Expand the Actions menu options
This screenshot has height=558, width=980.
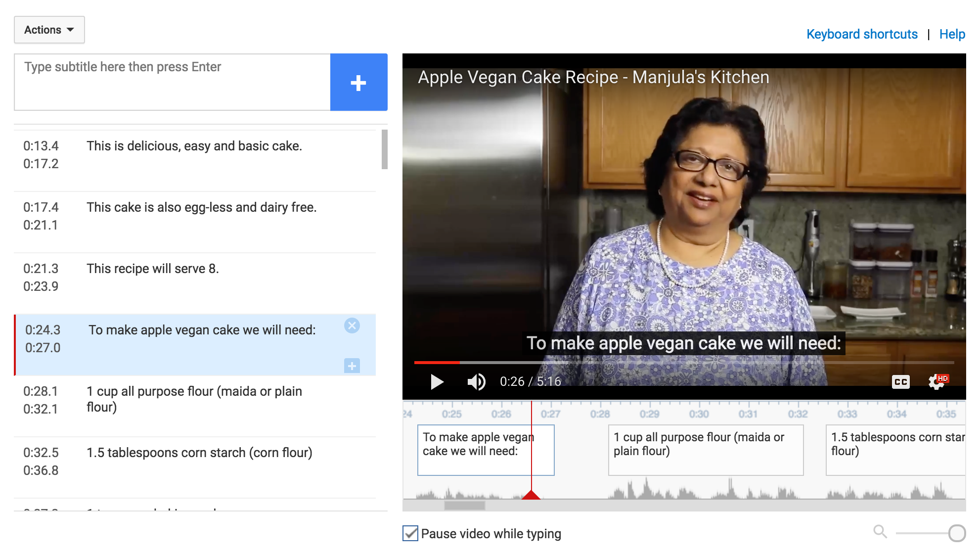click(x=48, y=30)
